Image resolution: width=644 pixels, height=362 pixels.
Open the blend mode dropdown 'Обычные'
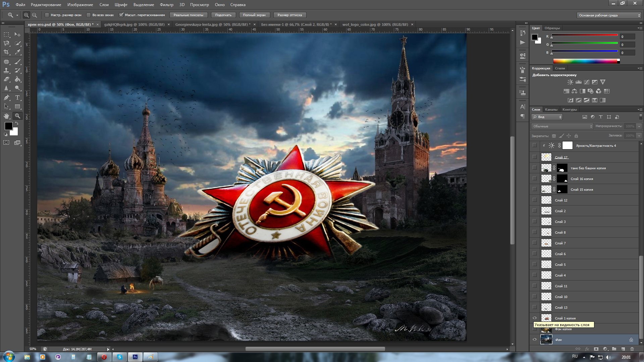(562, 126)
